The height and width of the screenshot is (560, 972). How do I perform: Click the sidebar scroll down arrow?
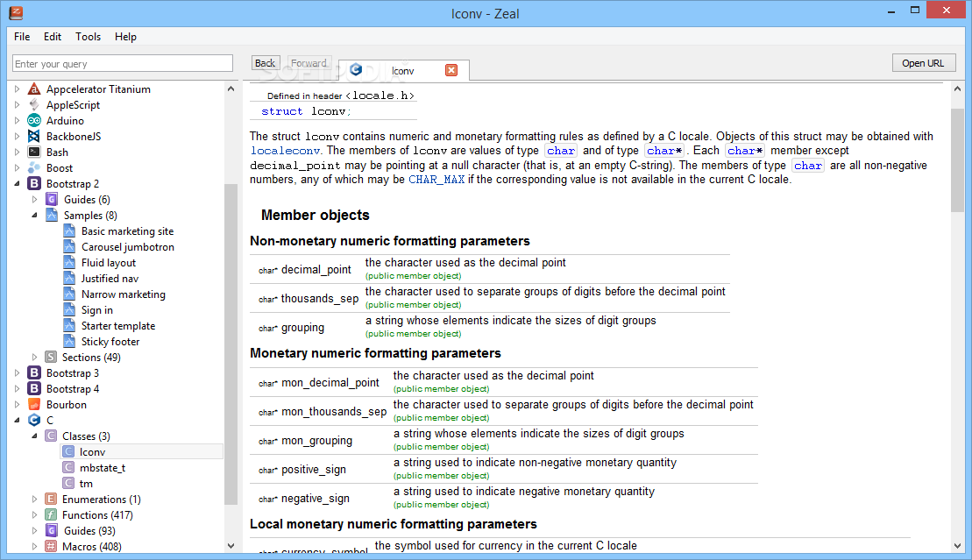pyautogui.click(x=231, y=546)
